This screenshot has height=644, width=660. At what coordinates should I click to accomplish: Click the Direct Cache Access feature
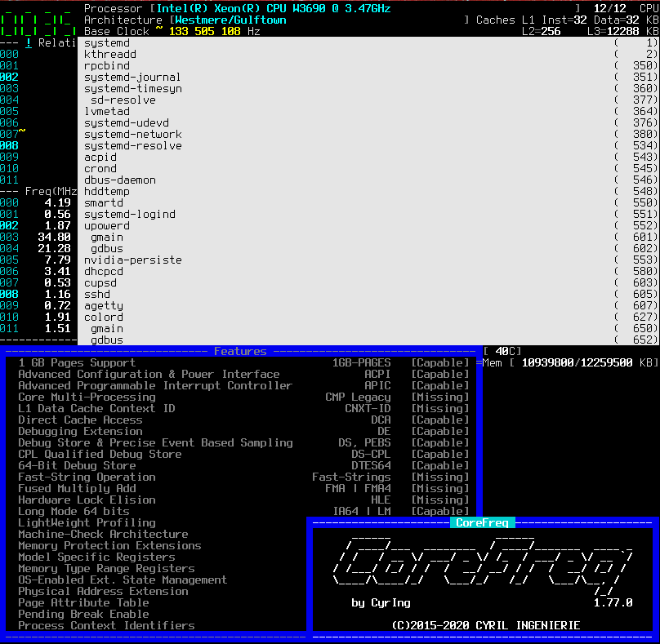point(243,420)
